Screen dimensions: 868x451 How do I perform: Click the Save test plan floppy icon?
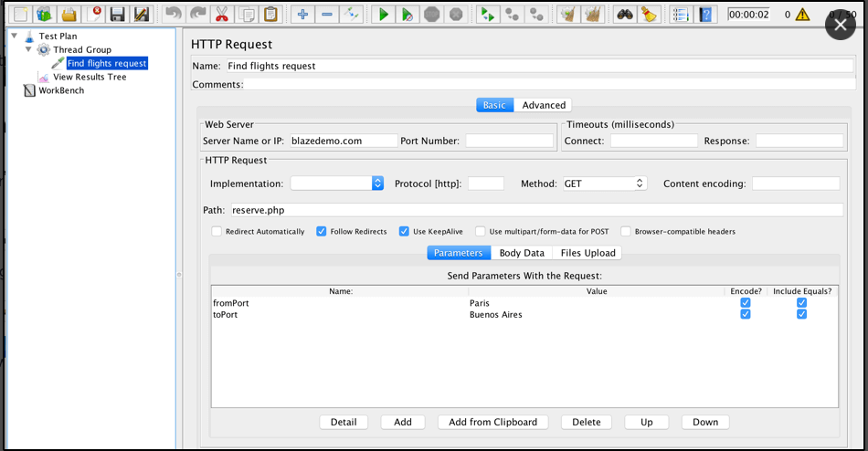click(117, 15)
